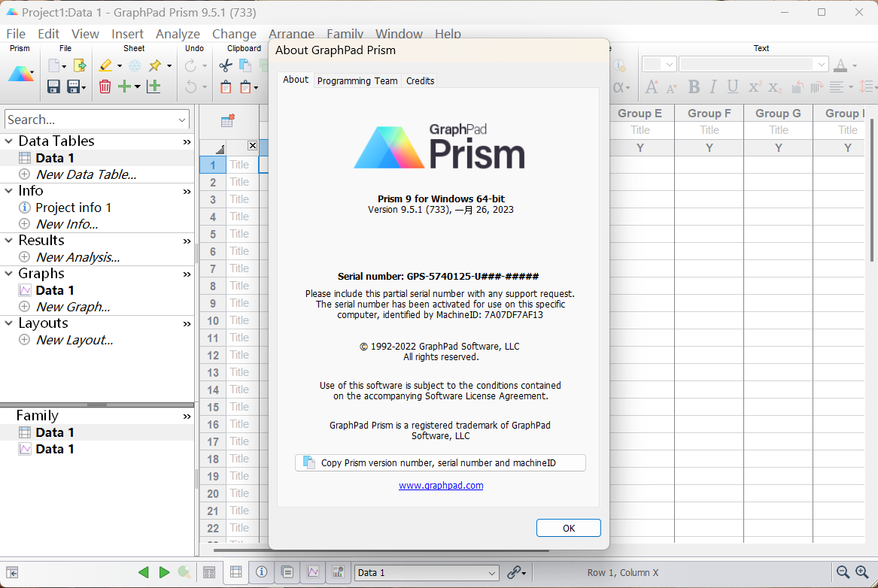Decrease font size with small A icon
The image size is (878, 588).
[x=671, y=88]
